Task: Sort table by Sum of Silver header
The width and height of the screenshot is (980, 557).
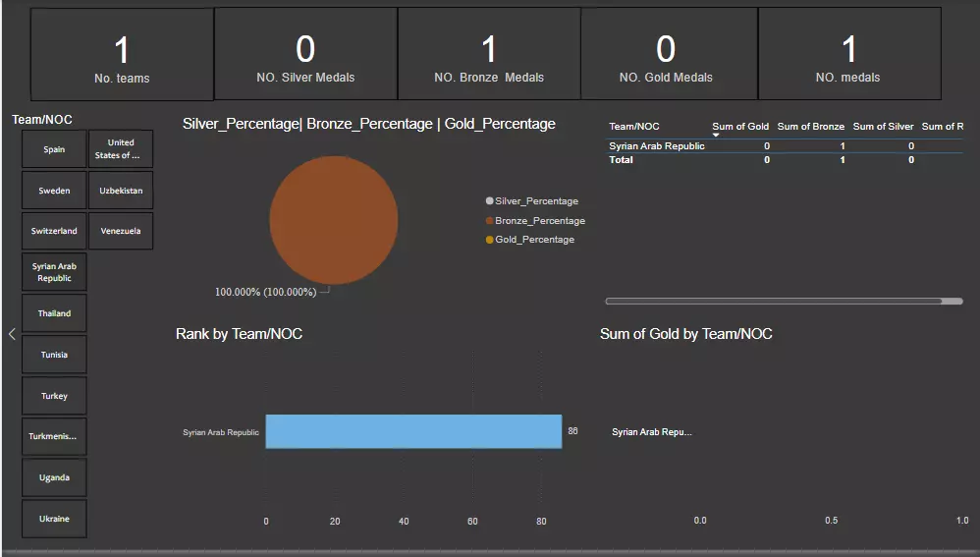Action: (x=883, y=127)
